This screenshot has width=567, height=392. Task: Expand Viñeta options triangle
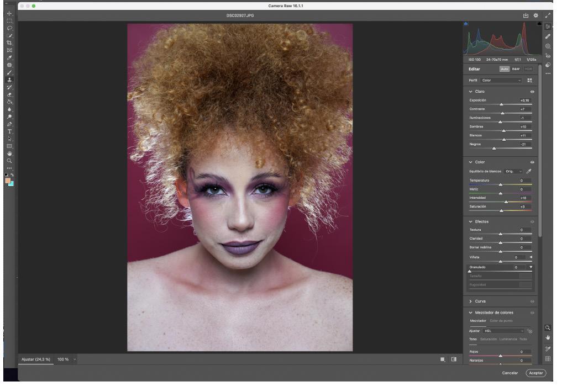pyautogui.click(x=531, y=257)
